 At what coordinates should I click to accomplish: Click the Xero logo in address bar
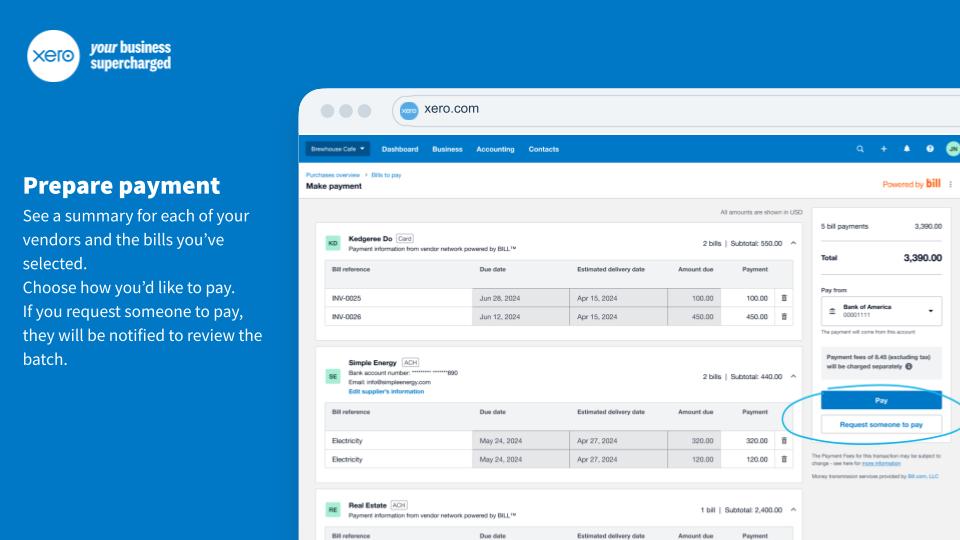(x=409, y=110)
